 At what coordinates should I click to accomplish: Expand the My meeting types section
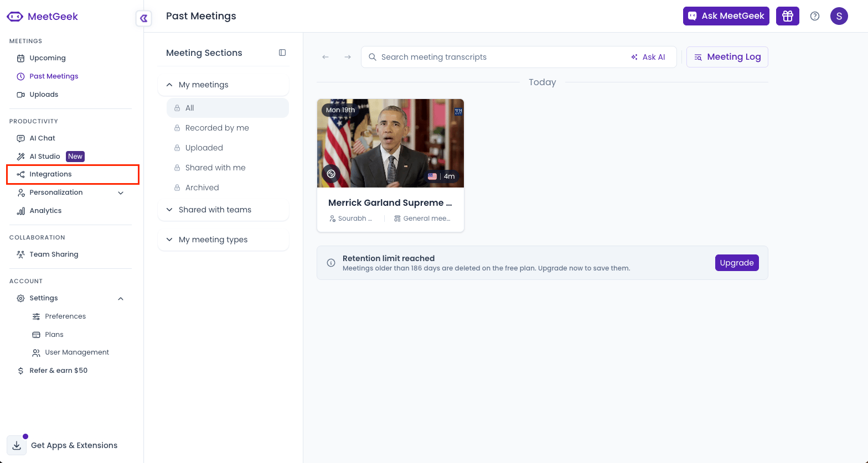pos(224,240)
